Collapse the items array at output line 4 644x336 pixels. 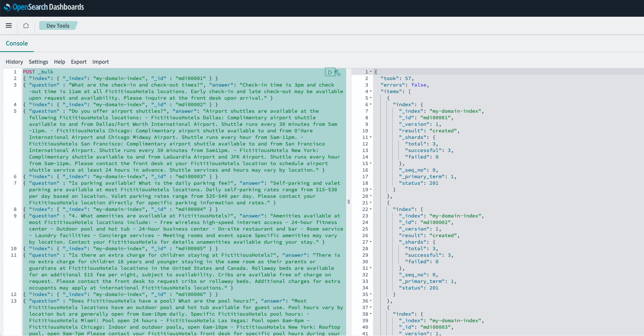click(x=370, y=92)
